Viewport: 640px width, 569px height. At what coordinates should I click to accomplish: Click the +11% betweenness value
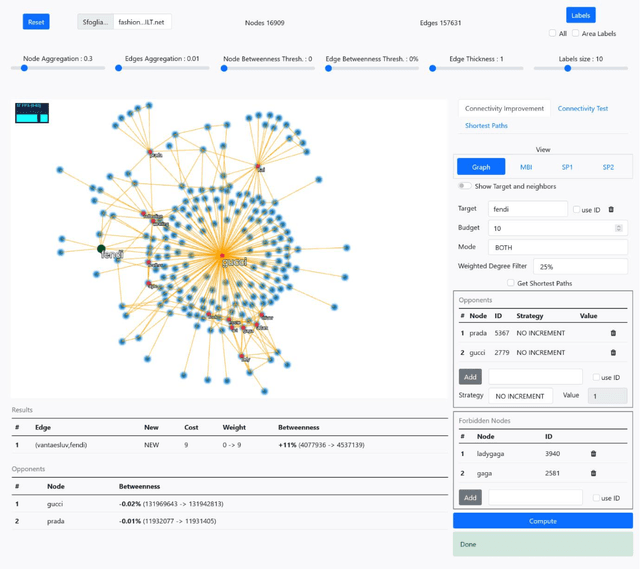[x=287, y=445]
